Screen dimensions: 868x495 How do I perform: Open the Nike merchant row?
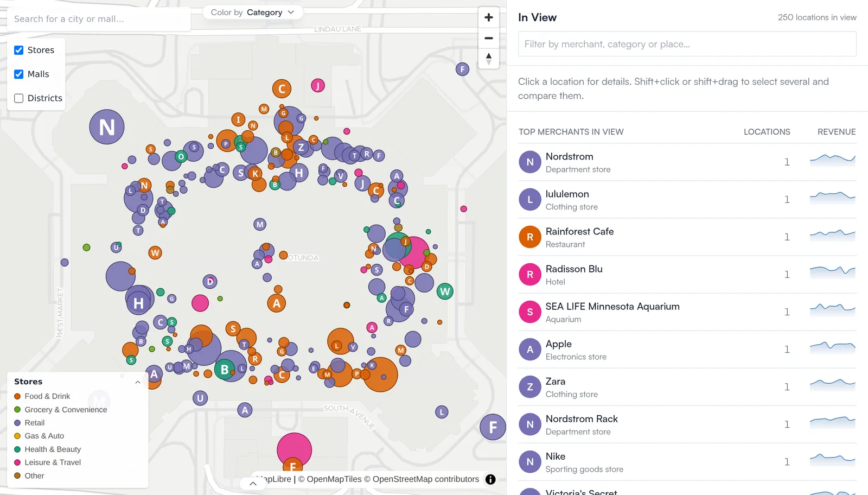(687, 462)
